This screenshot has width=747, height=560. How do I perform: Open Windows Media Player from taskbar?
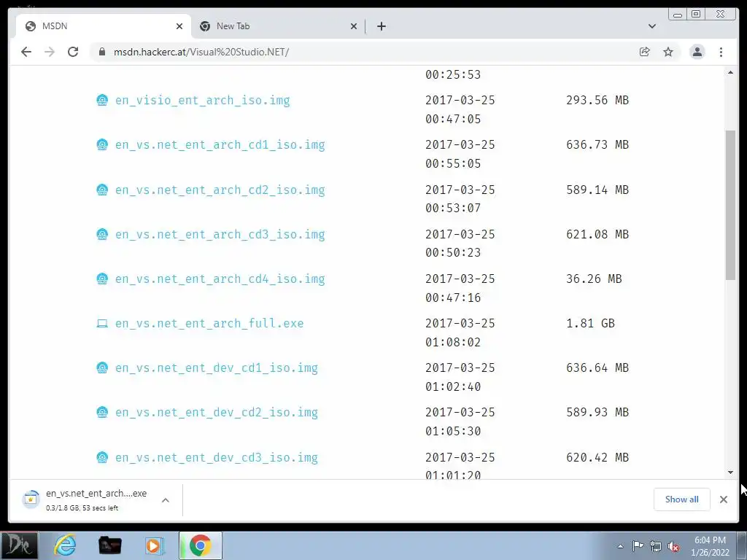coord(154,545)
